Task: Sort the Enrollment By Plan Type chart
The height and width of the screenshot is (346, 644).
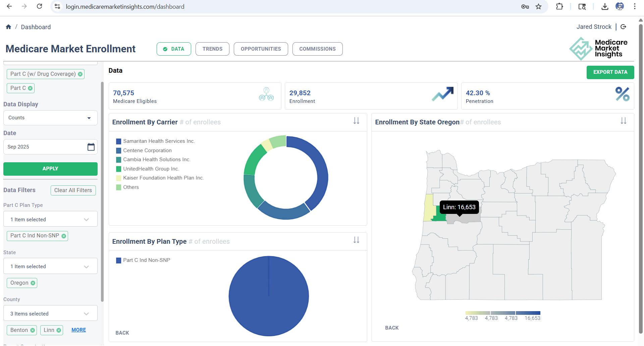Action: (356, 240)
